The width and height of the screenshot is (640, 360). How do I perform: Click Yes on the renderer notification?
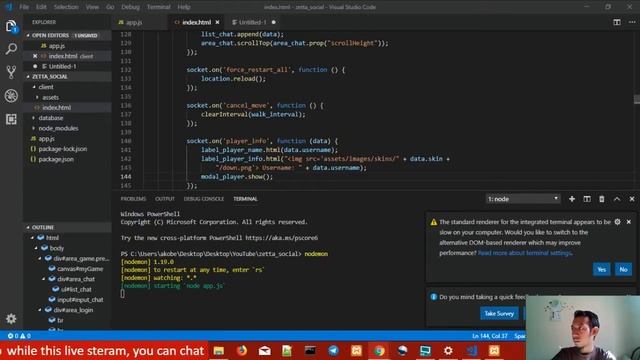coord(602,269)
